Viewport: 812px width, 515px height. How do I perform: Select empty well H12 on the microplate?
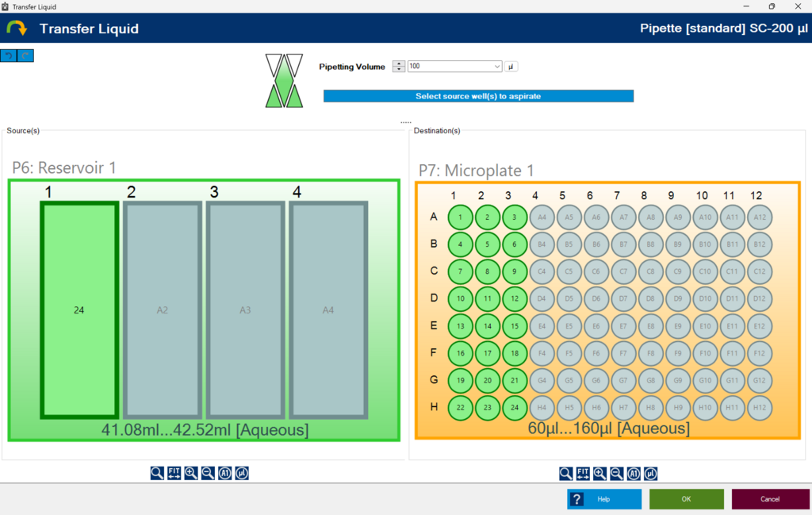pyautogui.click(x=760, y=408)
